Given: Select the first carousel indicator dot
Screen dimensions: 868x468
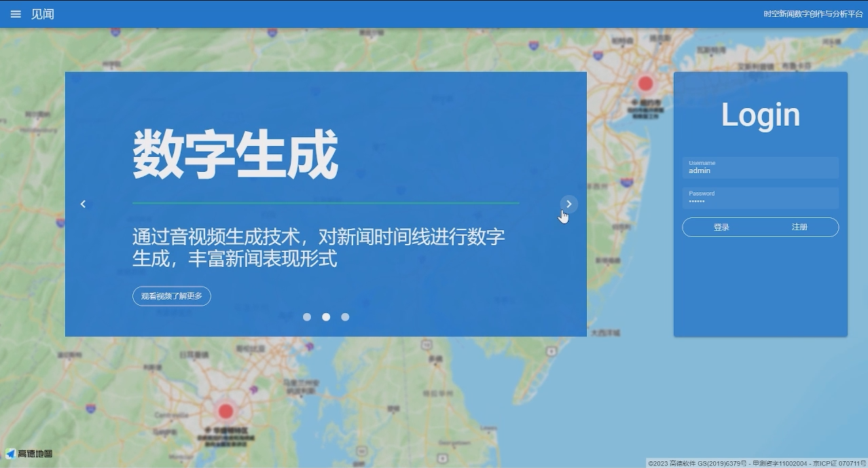Looking at the screenshot, I should (307, 317).
